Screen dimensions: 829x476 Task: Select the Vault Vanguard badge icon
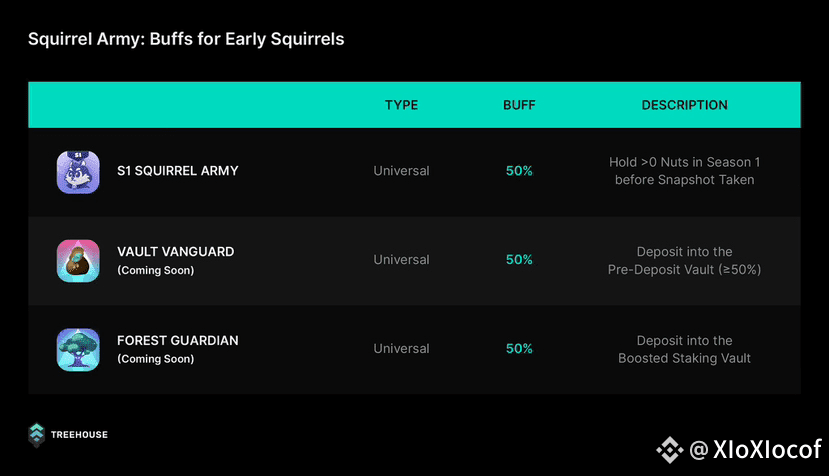point(78,261)
